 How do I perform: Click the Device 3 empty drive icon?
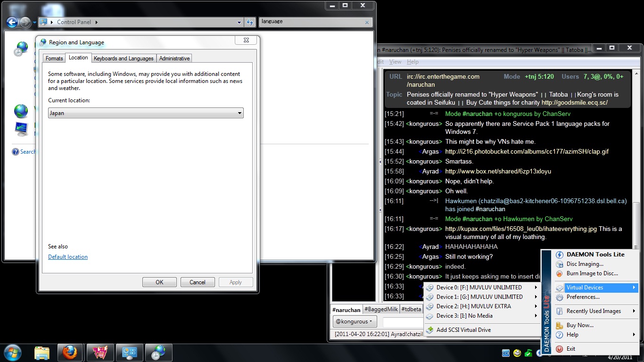tap(430, 316)
